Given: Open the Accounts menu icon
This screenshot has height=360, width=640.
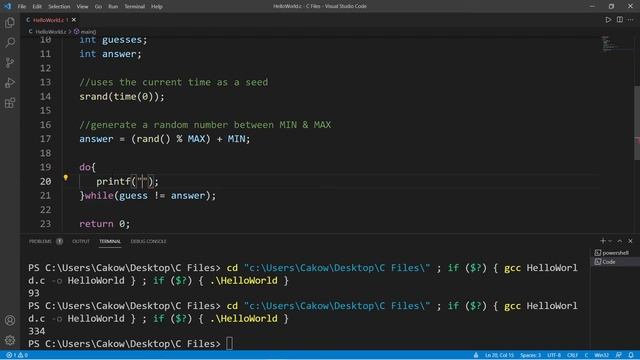Looking at the screenshot, I should (x=10, y=320).
